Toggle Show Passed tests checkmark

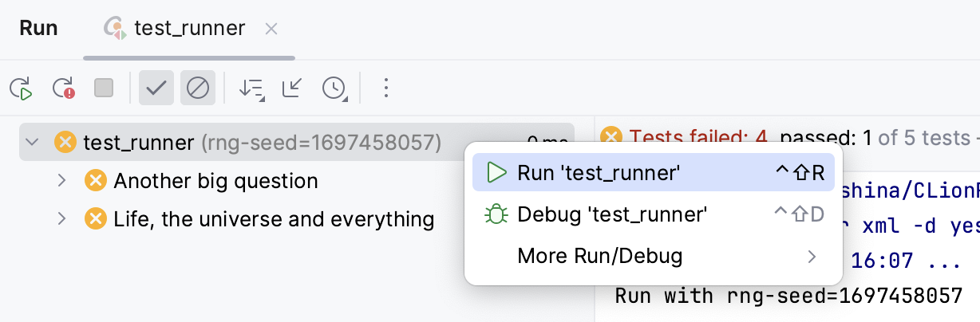tap(156, 88)
